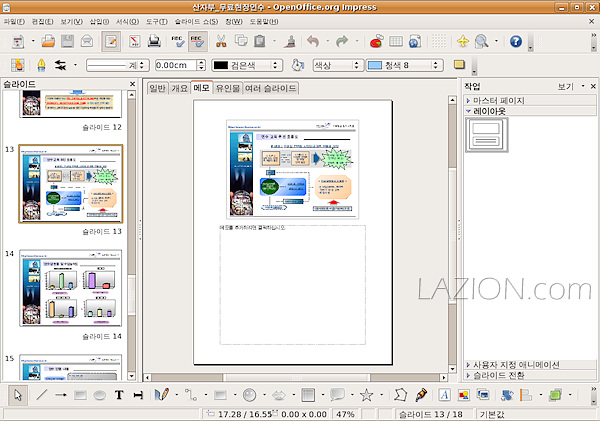Insert table icon
Viewport: 600px width, 421px height.
[x=396, y=41]
